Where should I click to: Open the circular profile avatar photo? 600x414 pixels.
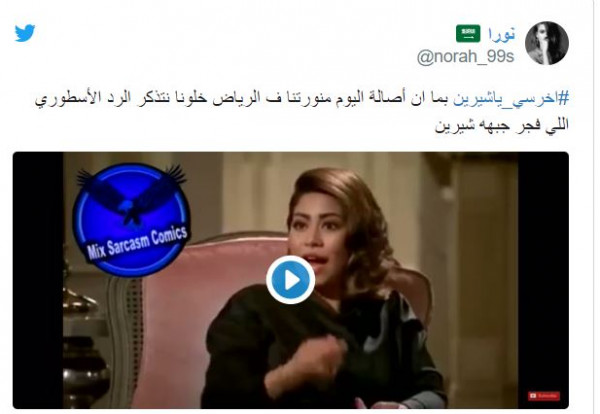point(547,43)
